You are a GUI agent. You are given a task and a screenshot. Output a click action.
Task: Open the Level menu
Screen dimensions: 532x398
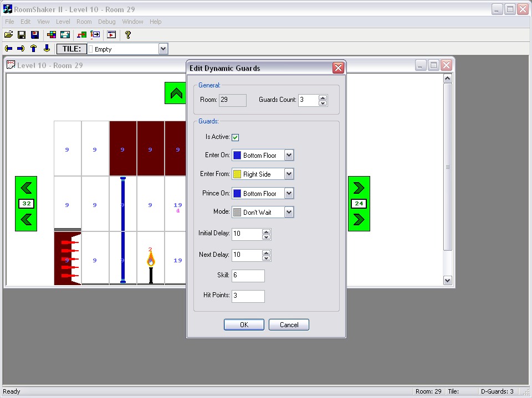[63, 22]
